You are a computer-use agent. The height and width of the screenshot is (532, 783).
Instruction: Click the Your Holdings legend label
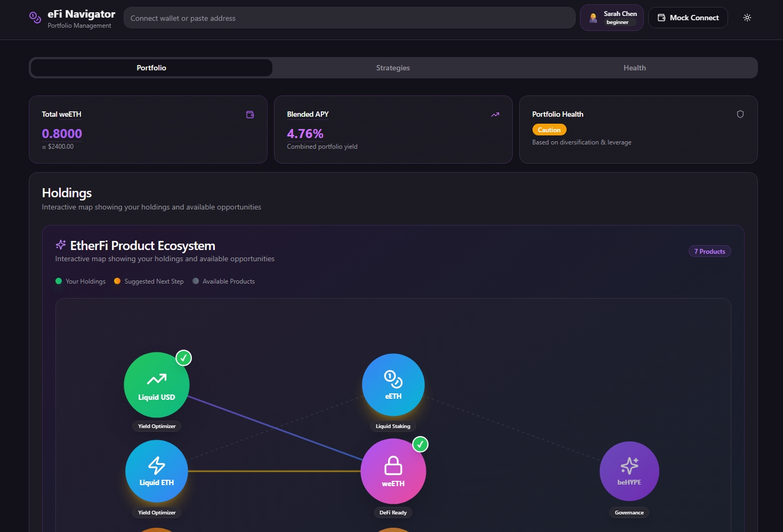pyautogui.click(x=85, y=281)
